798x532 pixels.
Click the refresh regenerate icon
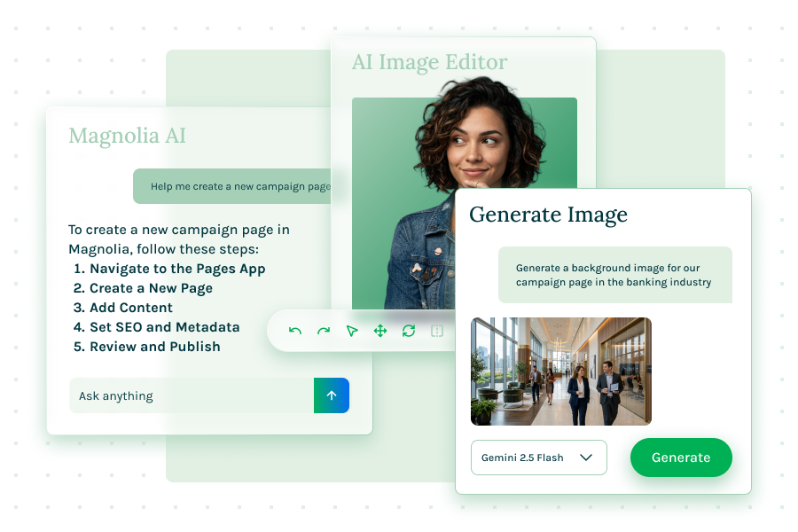pos(409,331)
